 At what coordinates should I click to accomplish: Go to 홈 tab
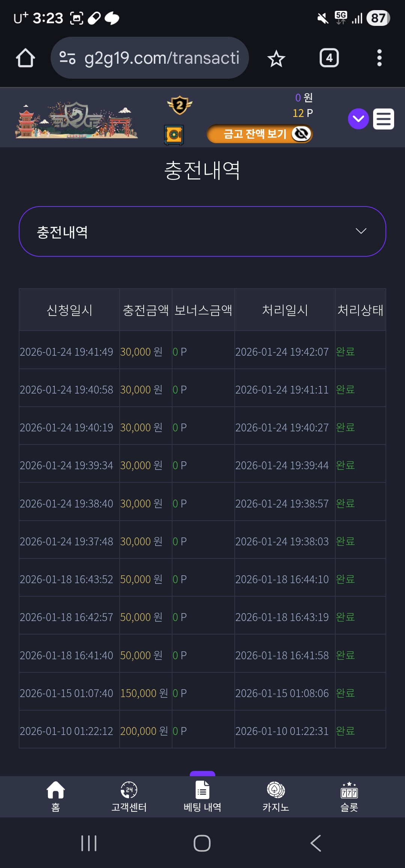[55, 797]
